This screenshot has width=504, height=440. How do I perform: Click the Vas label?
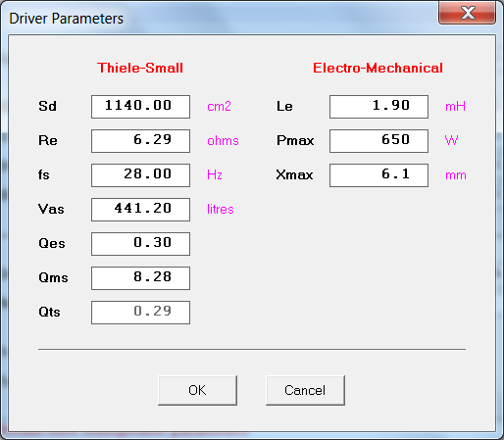[x=51, y=209]
